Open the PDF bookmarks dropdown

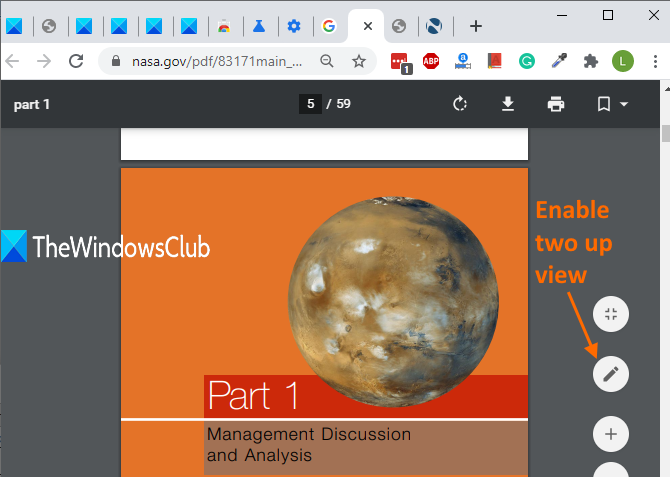pos(612,104)
